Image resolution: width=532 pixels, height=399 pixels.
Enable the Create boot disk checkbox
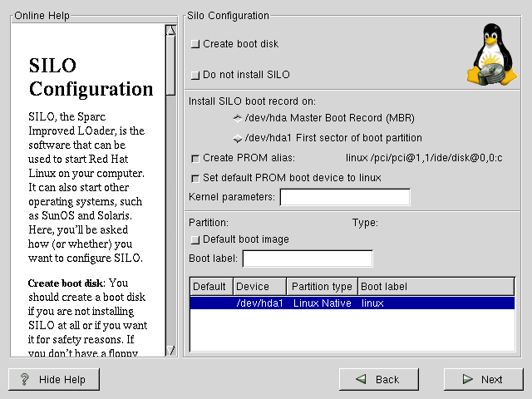tap(195, 44)
